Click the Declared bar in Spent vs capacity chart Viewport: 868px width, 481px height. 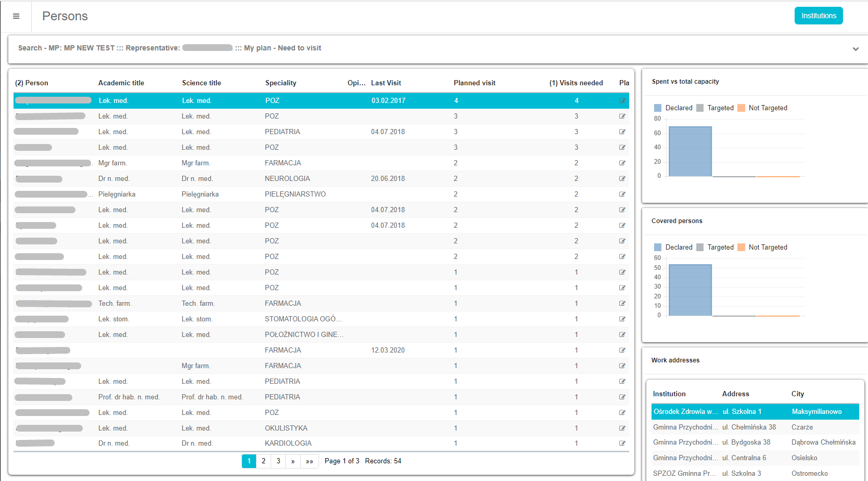tap(690, 151)
